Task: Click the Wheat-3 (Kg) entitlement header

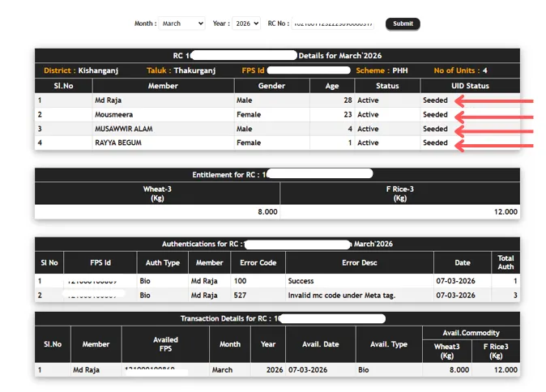Action: pos(157,193)
